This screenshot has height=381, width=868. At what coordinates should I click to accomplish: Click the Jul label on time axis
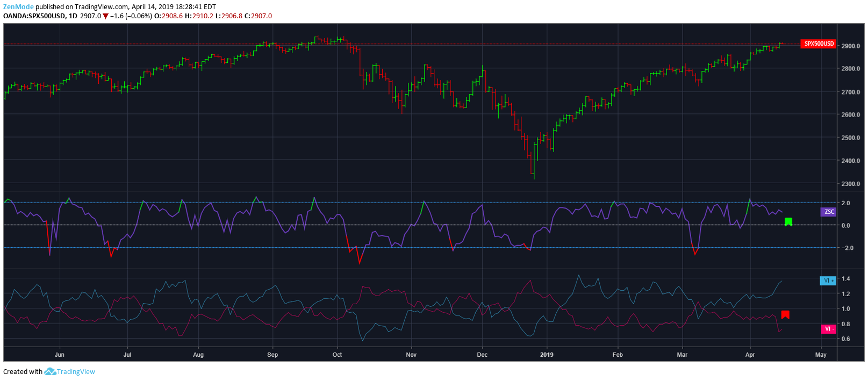point(127,355)
